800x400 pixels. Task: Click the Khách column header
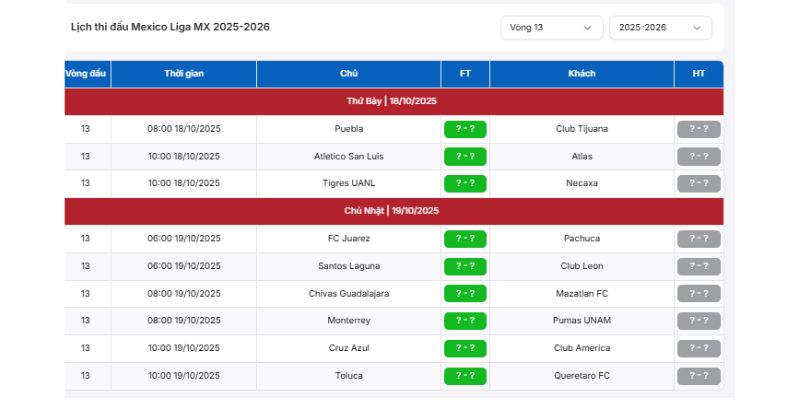click(582, 74)
